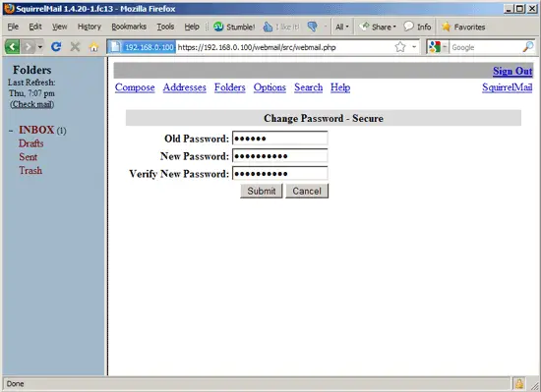Click the Firefox icon in the title bar
Viewport: 541px width, 392px height.
click(x=9, y=8)
